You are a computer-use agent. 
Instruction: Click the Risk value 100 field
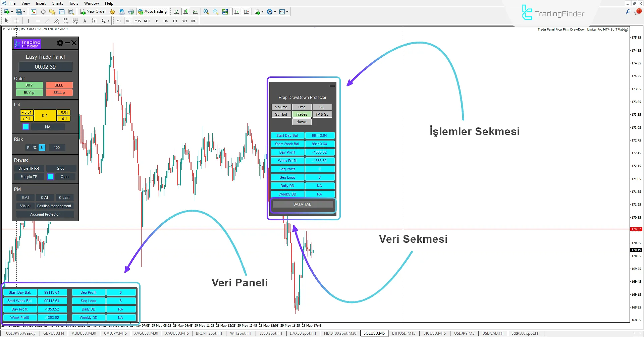(x=56, y=148)
